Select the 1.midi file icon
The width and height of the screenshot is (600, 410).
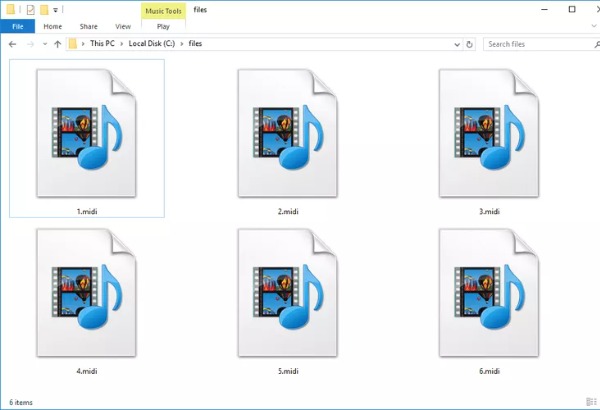(86, 133)
